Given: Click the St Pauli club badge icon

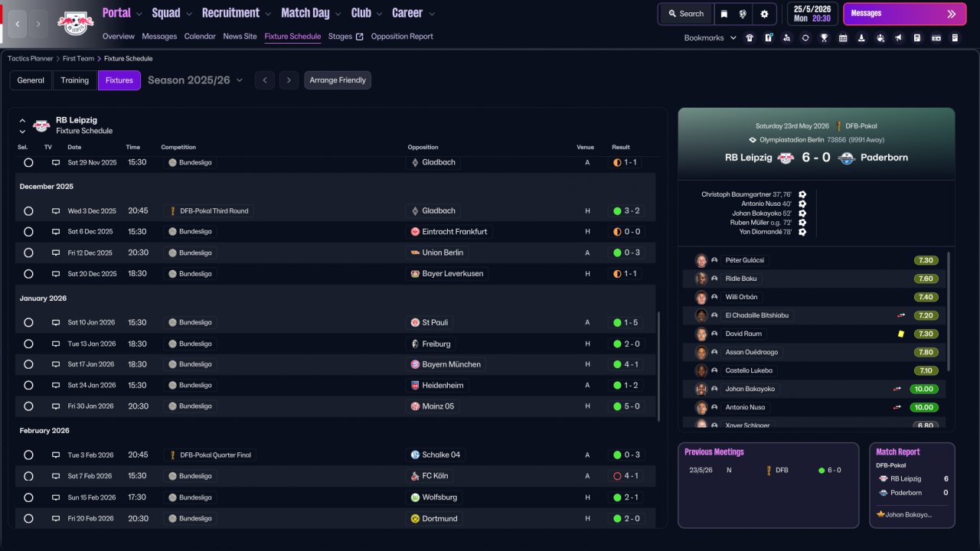Looking at the screenshot, I should pyautogui.click(x=415, y=322).
